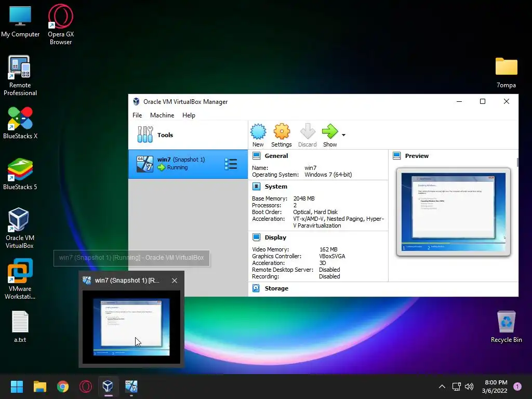Click the 'Optical, Hard Disk' boot order value
The height and width of the screenshot is (399, 532).
(x=315, y=212)
